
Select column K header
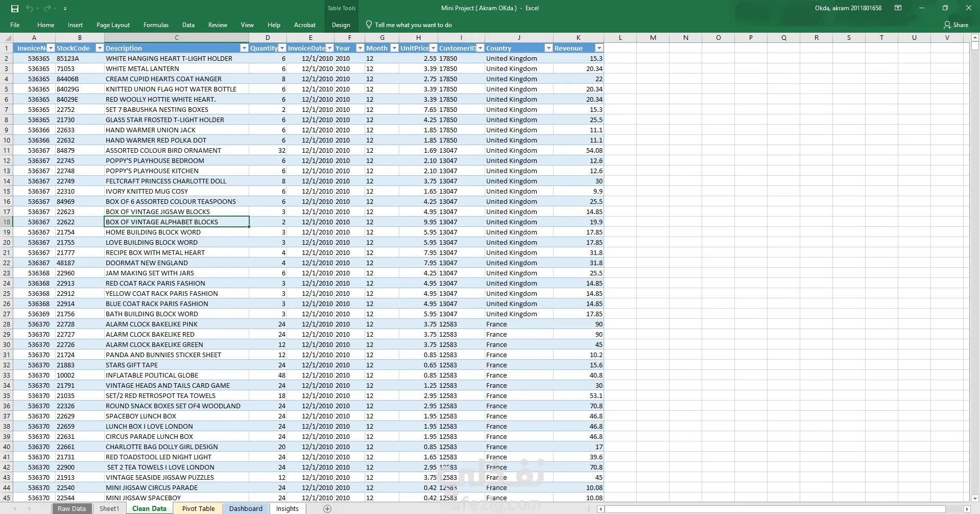click(578, 38)
